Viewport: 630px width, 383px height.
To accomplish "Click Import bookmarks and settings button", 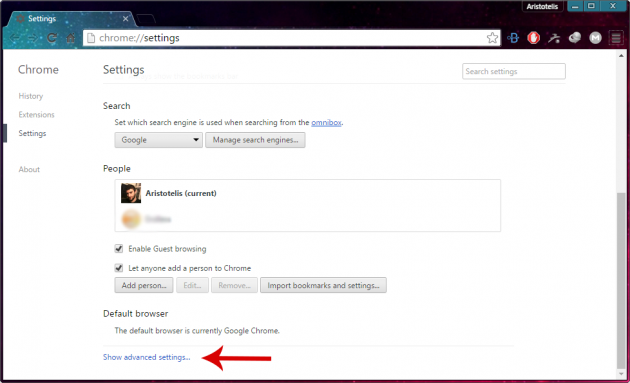I will tap(323, 285).
